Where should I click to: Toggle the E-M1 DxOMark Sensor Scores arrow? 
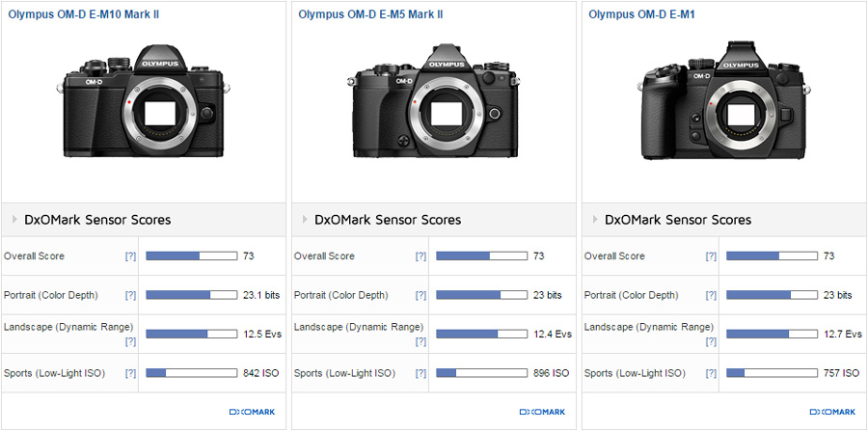[596, 220]
